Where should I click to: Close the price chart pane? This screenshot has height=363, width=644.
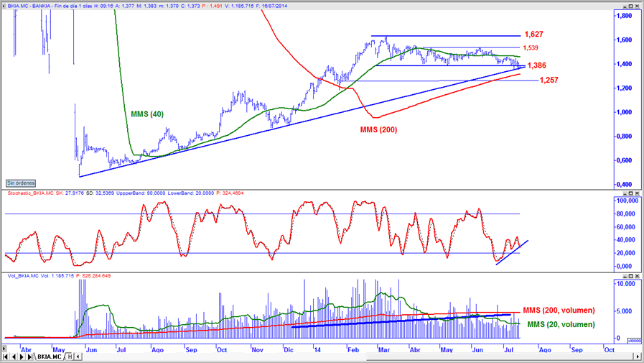coord(637,6)
